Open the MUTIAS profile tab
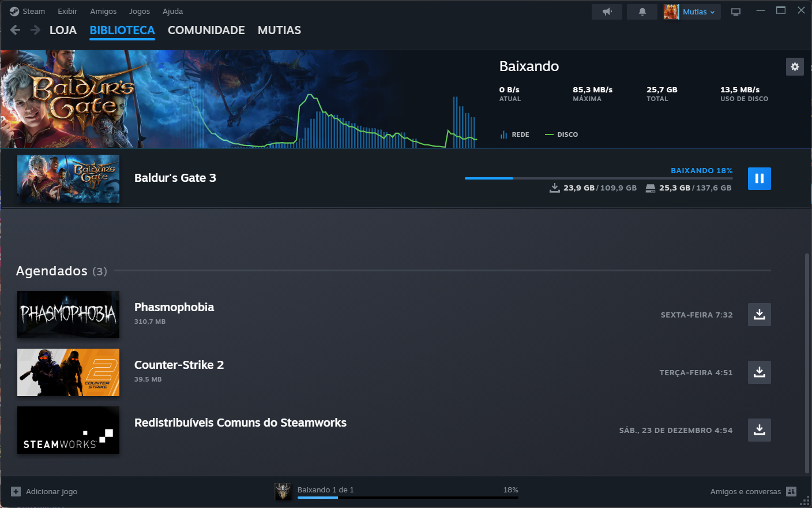Viewport: 812px width, 508px height. point(279,30)
